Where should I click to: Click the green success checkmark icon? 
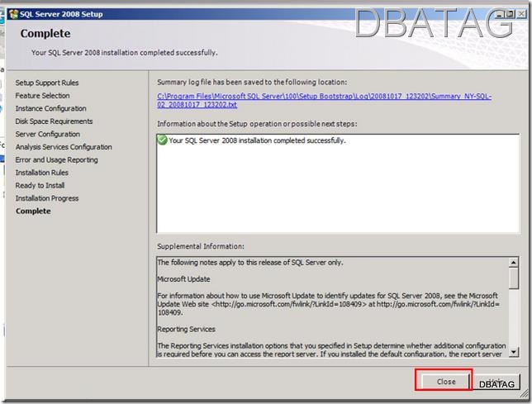163,140
